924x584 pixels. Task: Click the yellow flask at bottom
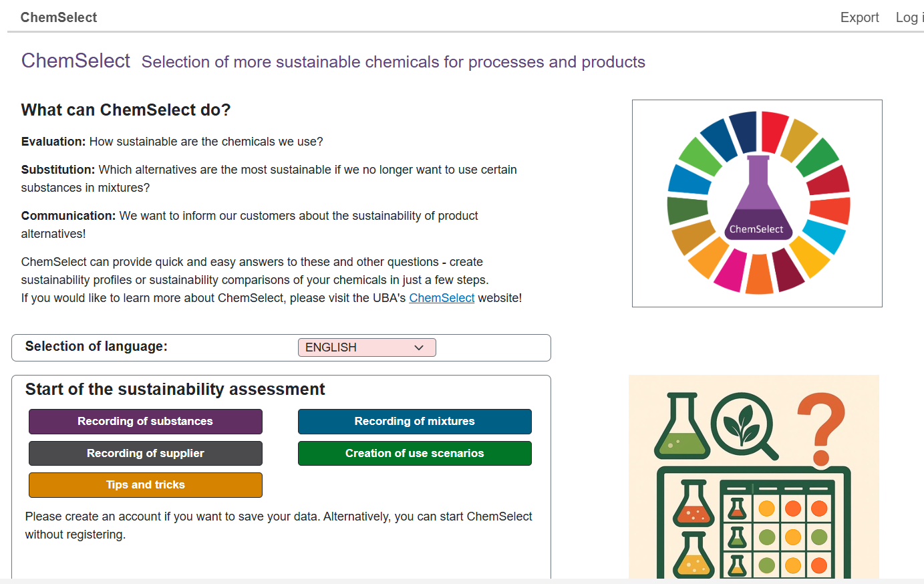pyautogui.click(x=694, y=557)
